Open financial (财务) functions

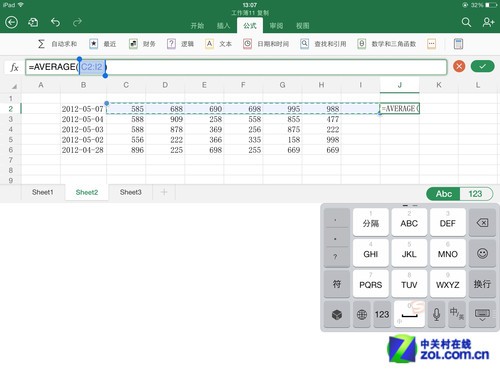coord(142,44)
